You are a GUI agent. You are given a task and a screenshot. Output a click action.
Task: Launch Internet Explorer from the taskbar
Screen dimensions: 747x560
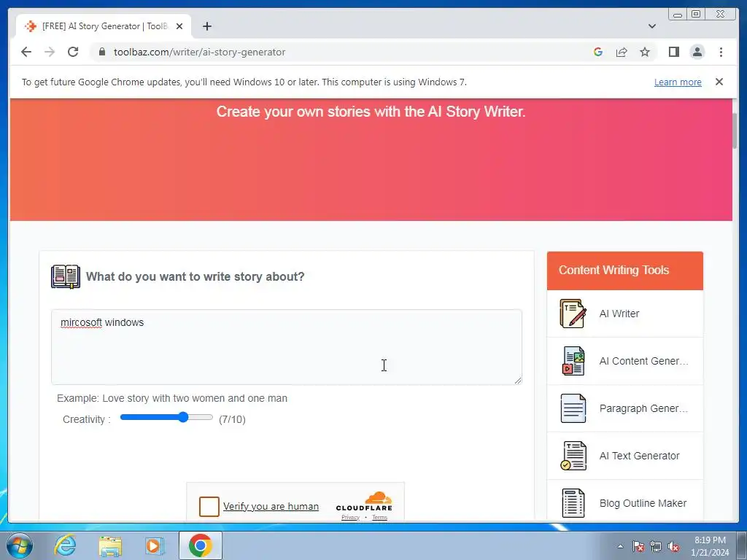65,545
